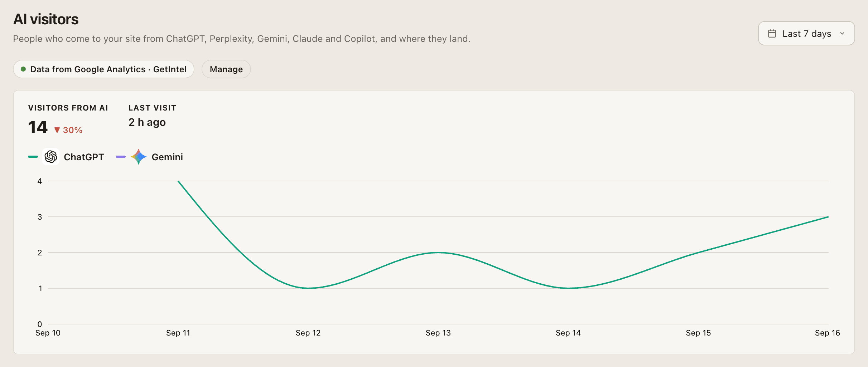Click the Sep 13 x-axis label
Screen dimensions: 868x367
[x=438, y=333]
